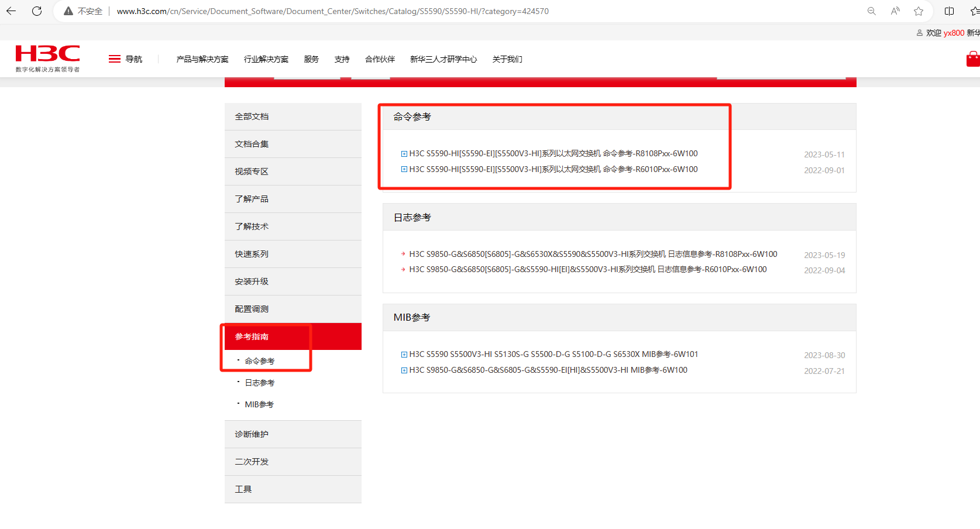
Task: Click the date 2022-09-01
Action: click(x=824, y=170)
